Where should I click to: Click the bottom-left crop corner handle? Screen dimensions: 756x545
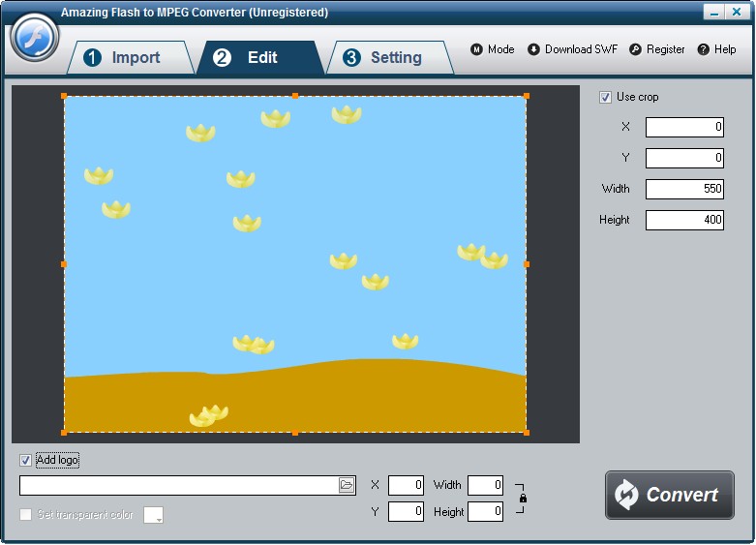(x=64, y=433)
